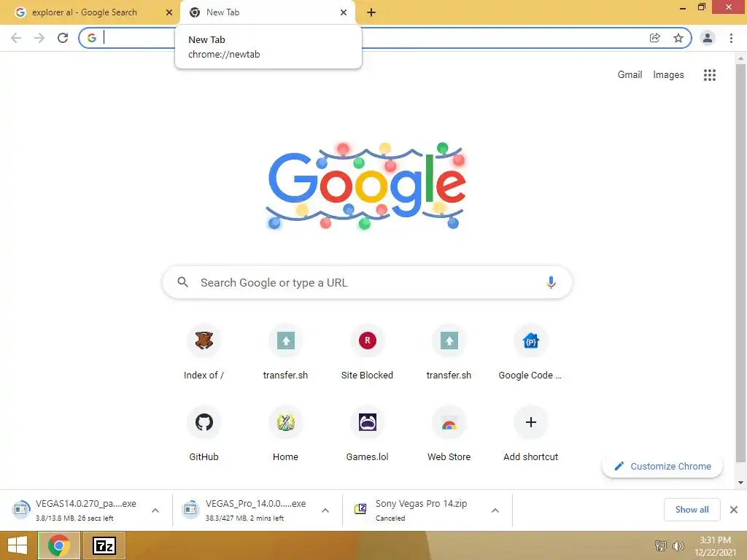
Task: Click Show all downloads button
Action: coord(692,510)
